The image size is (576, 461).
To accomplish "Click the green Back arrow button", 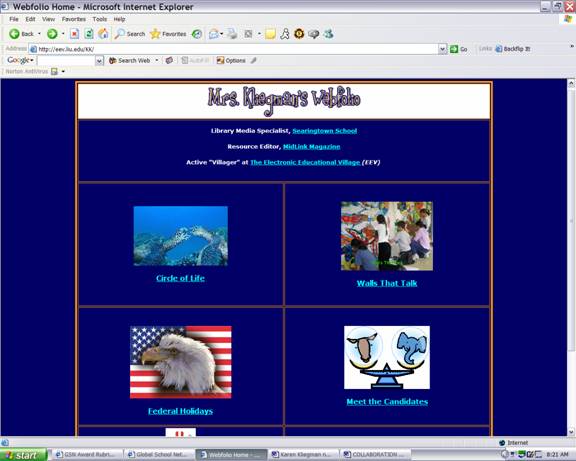I will (x=15, y=34).
